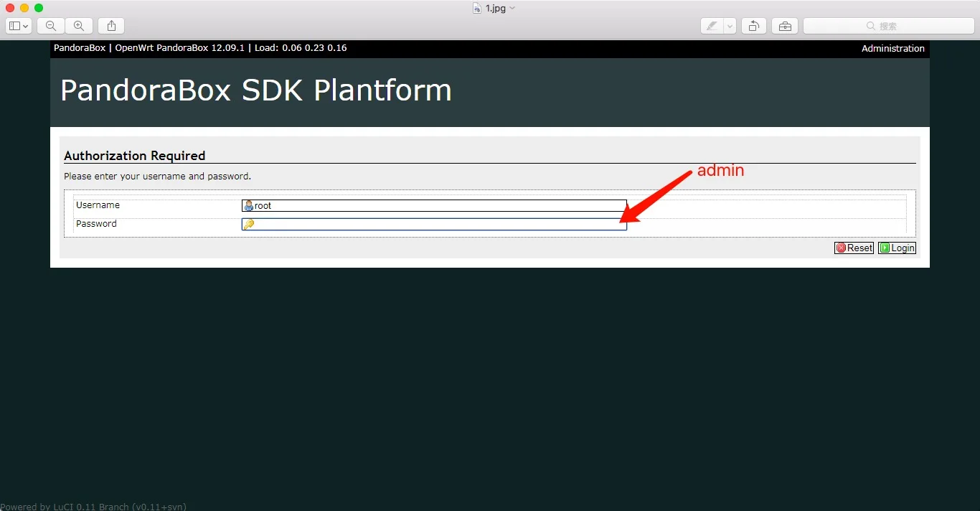Zoom out with the magnifier minus icon
980x511 pixels.
click(x=51, y=26)
